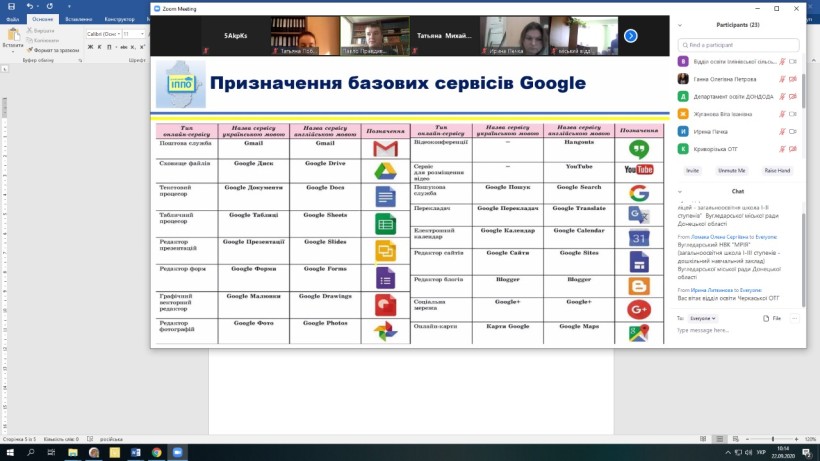
Task: Open the Файл menu in Word
Action: (13, 19)
